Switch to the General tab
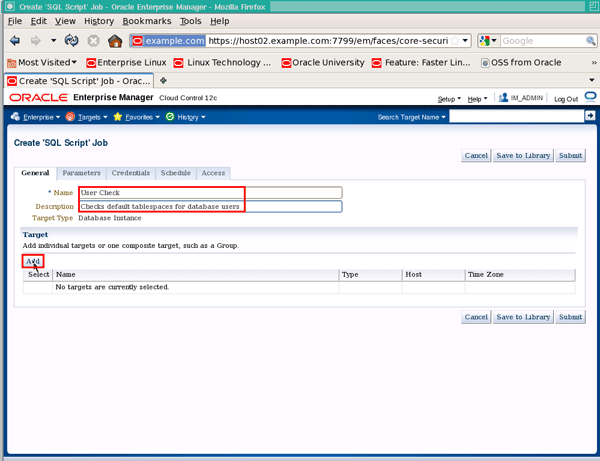Screen dimensions: 600x461 point(35,173)
